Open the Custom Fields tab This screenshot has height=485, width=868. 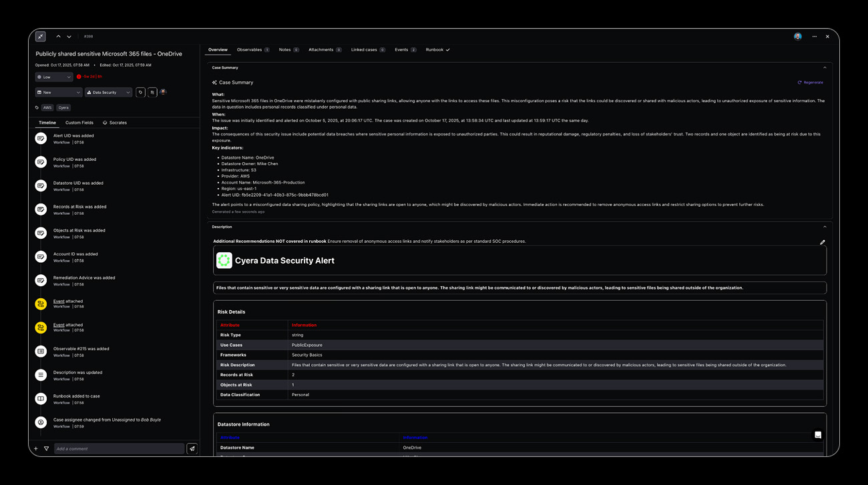[x=79, y=123]
